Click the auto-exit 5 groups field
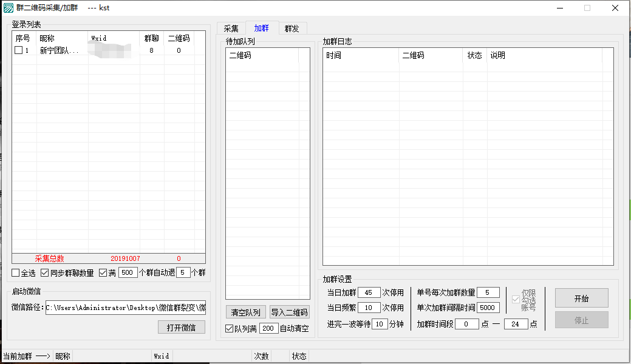This screenshot has width=631, height=364. pos(183,273)
